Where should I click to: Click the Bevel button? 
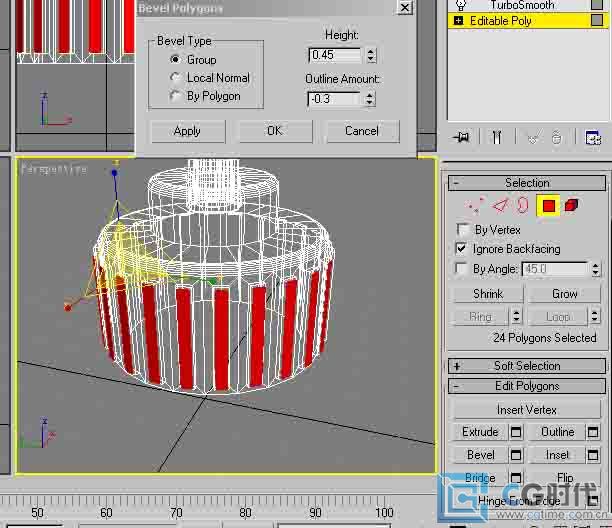pyautogui.click(x=480, y=455)
